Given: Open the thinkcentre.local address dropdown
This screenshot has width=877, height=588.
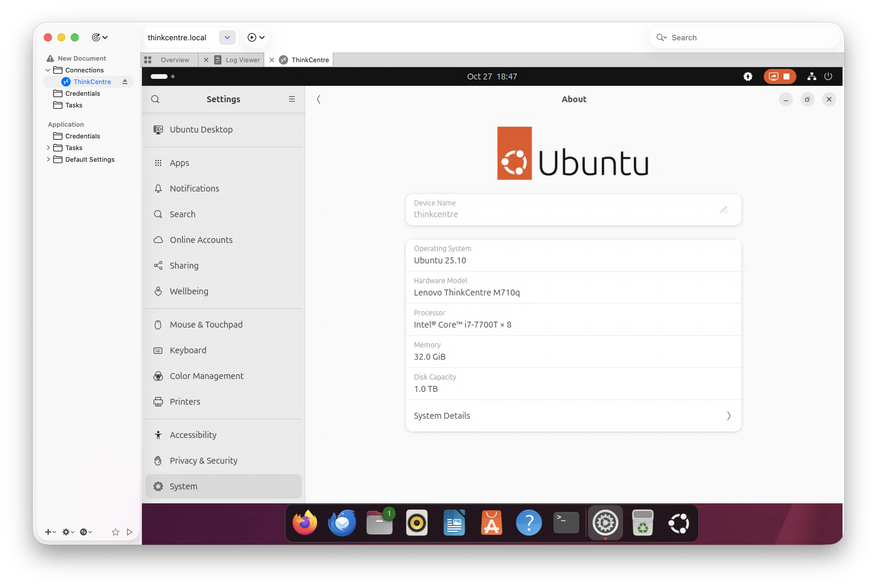Looking at the screenshot, I should 227,37.
